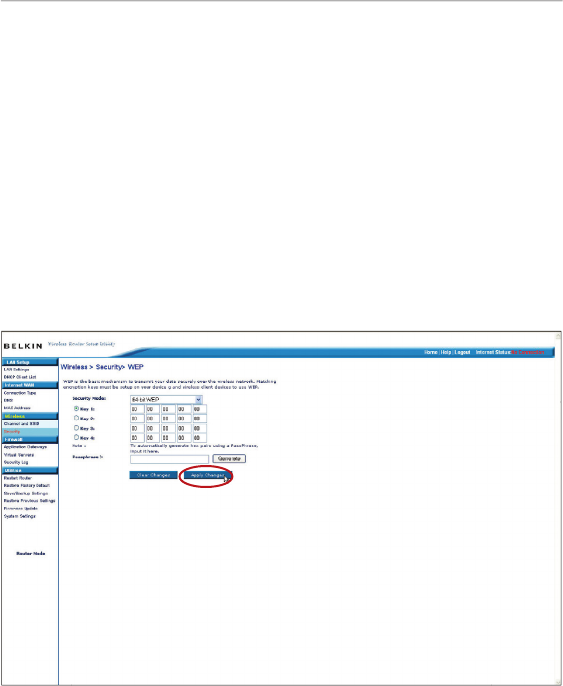Open the Security sidebar item
Viewport: 563px width, 686px height.
29,431
